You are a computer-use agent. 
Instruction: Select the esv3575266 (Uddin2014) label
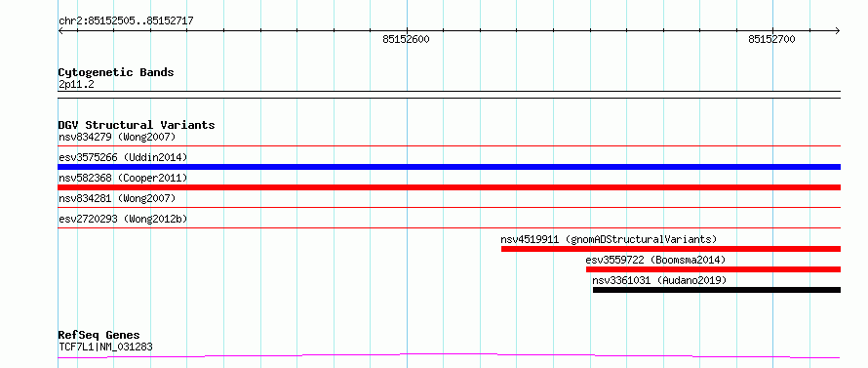tap(123, 157)
